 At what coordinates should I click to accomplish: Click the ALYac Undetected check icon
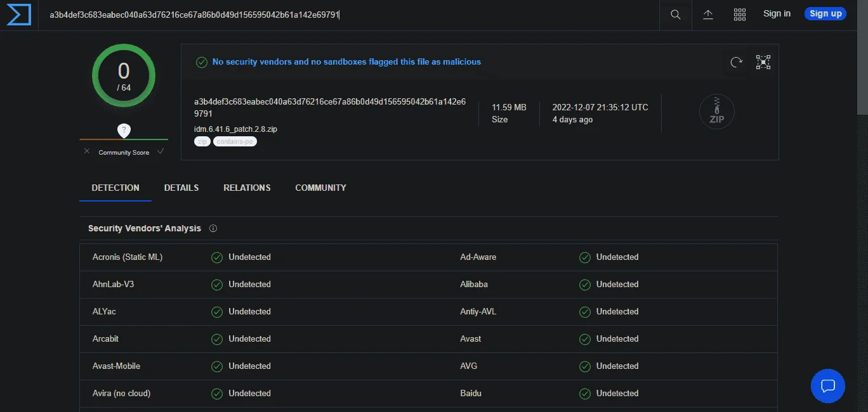pos(217,312)
